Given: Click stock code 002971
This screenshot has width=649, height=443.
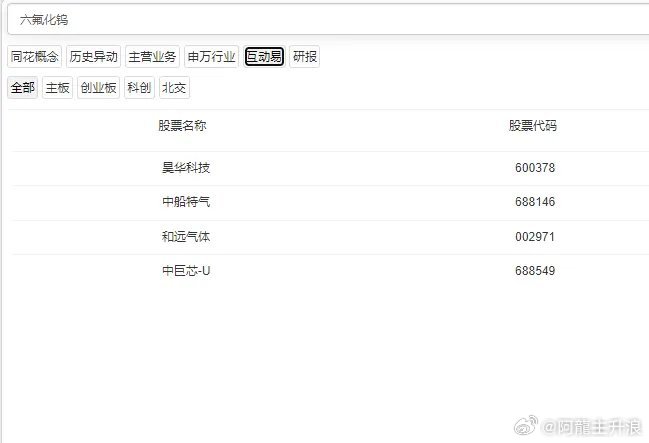Looking at the screenshot, I should tap(535, 236).
